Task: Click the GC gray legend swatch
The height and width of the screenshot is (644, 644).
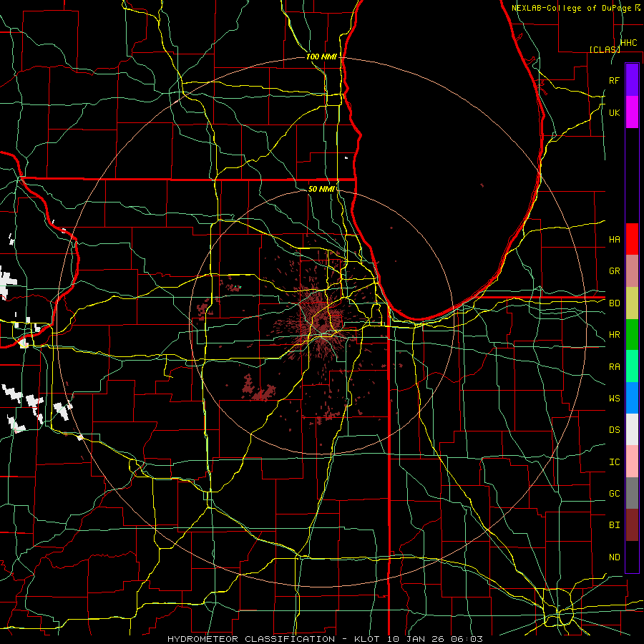Action: 632,493
